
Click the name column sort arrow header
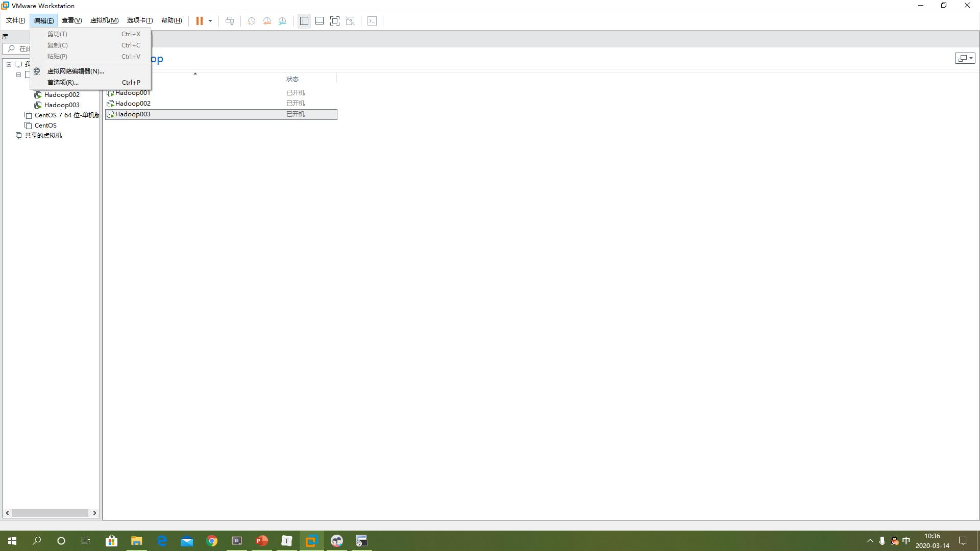[x=195, y=74]
